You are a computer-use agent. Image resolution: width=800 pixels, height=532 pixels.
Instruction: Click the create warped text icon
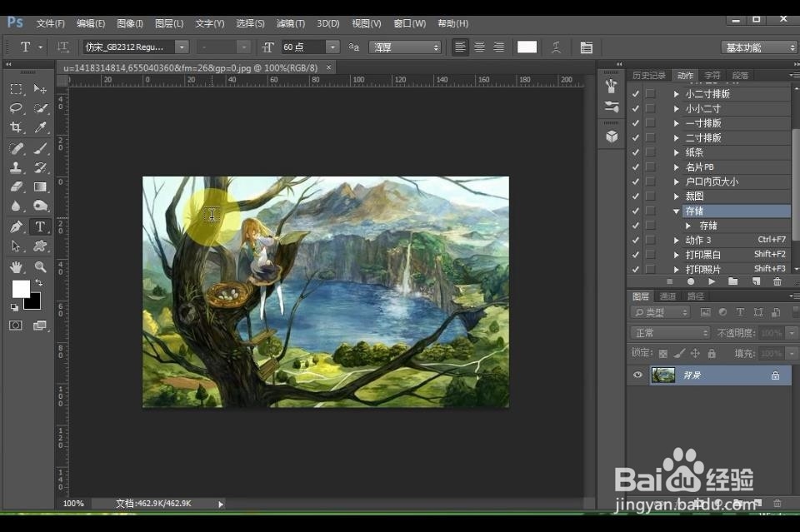point(556,47)
